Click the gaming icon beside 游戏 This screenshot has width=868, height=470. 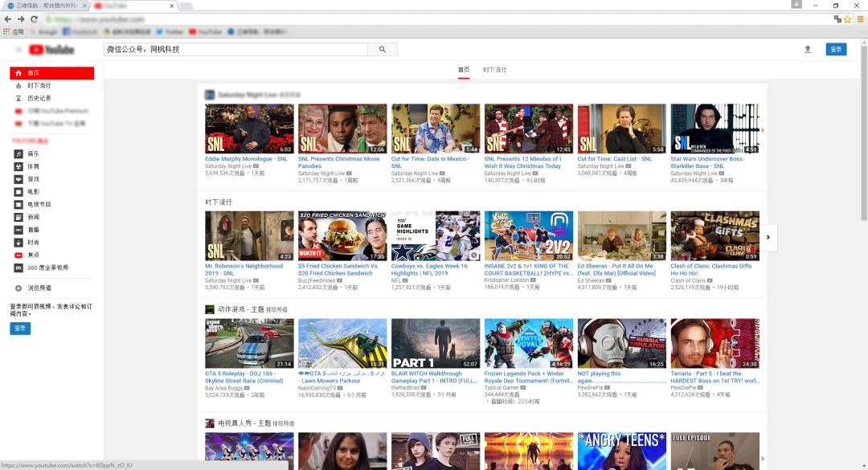18,179
